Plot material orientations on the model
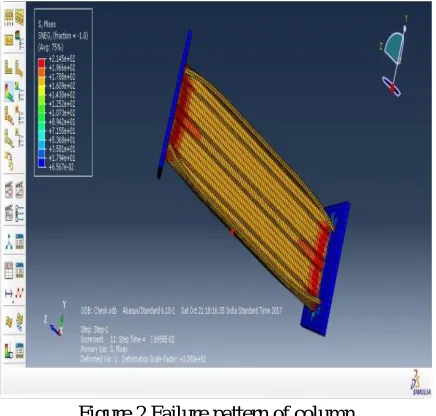 coord(9,138)
